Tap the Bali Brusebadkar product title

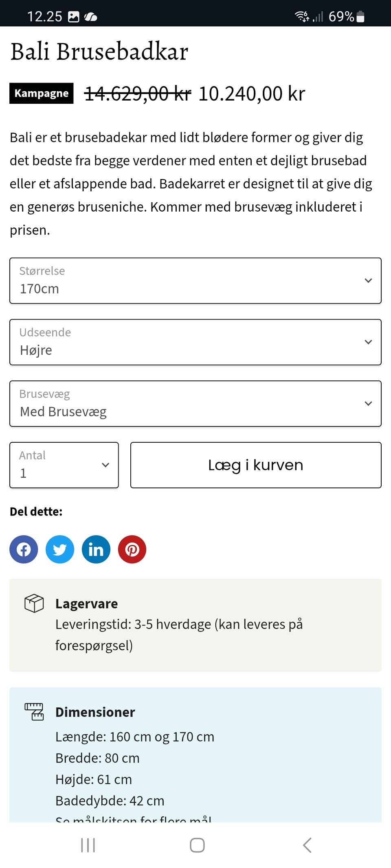[x=99, y=52]
